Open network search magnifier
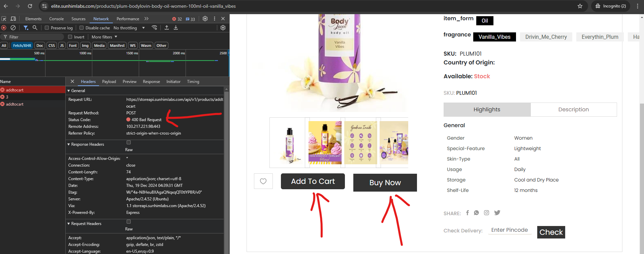Screen dimensions: 644x254 35,28
